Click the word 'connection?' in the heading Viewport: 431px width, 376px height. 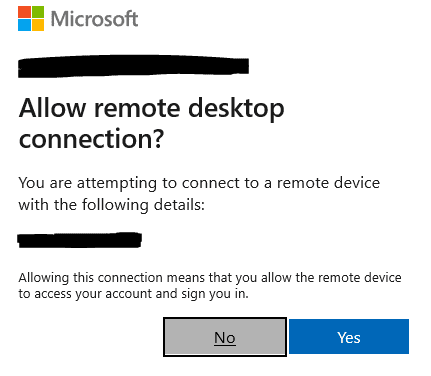92,139
